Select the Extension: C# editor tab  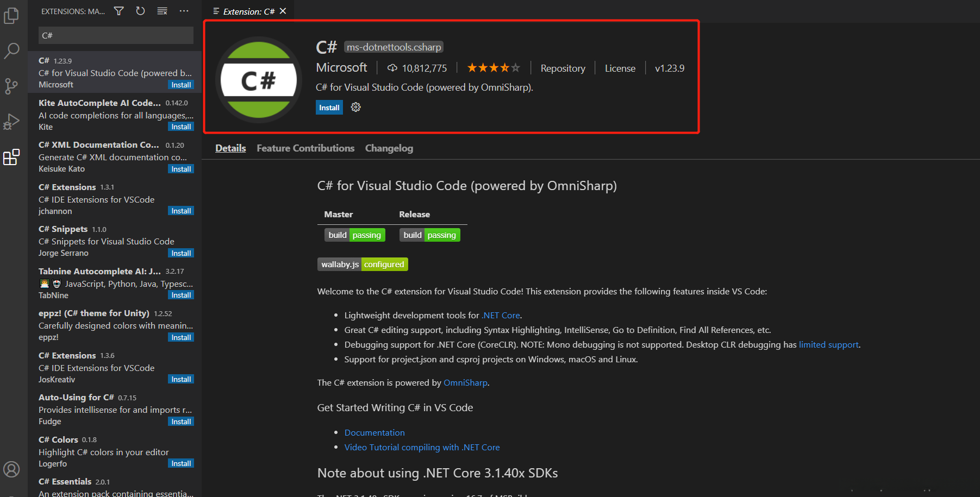(x=249, y=11)
